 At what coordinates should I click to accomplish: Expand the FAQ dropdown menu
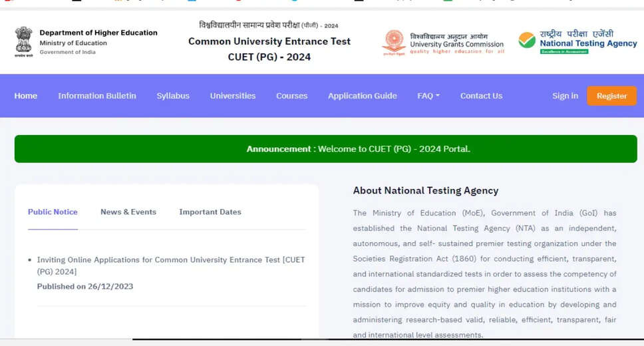point(428,96)
